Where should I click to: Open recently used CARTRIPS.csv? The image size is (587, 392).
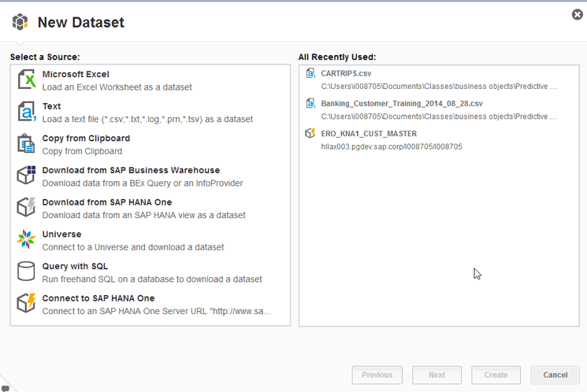pos(346,73)
